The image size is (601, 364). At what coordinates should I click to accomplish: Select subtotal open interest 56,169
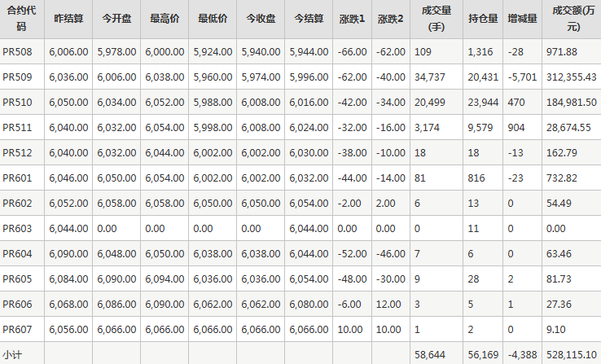(483, 355)
